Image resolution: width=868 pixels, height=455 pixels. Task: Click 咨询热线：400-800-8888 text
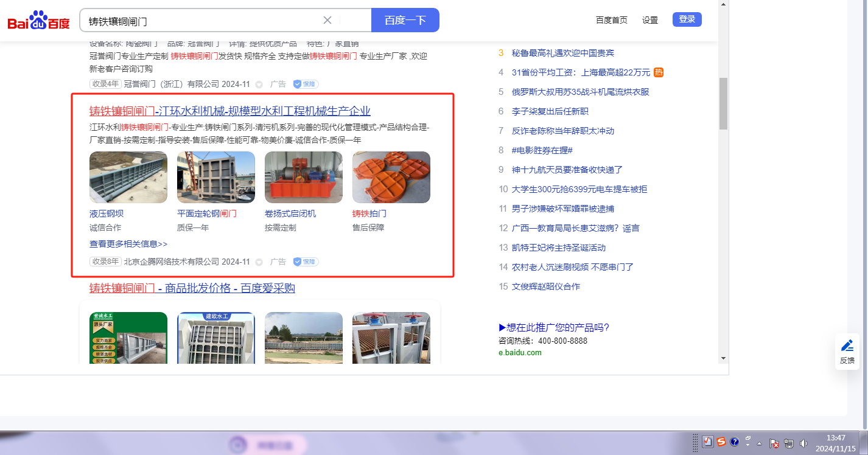(543, 341)
